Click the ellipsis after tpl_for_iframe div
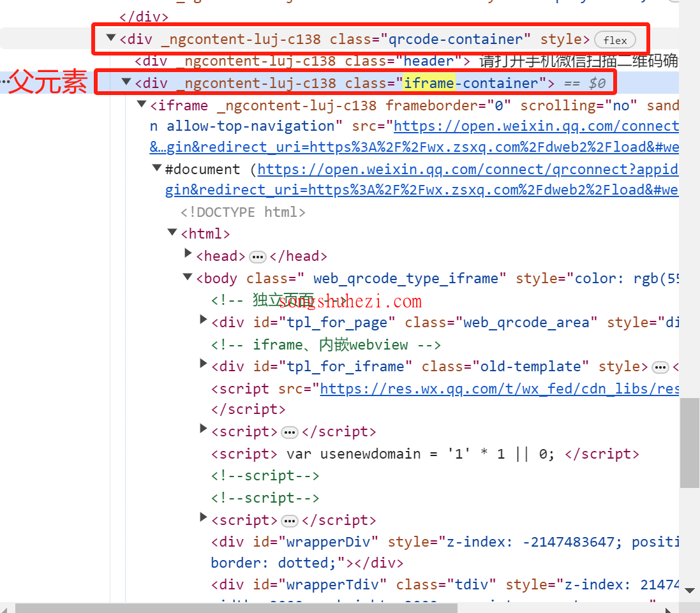 (660, 367)
